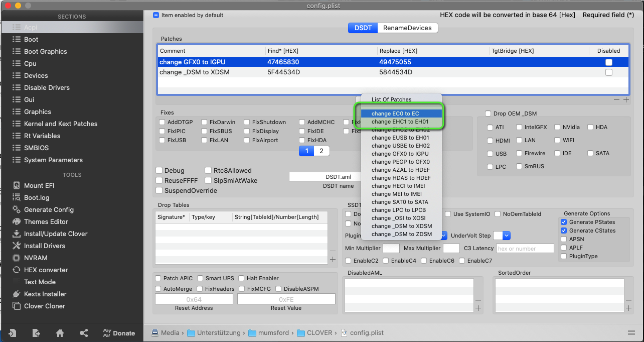Tick Disabled checkbox for the GFX0 to IGPU patch
The width and height of the screenshot is (644, 342).
click(x=608, y=62)
